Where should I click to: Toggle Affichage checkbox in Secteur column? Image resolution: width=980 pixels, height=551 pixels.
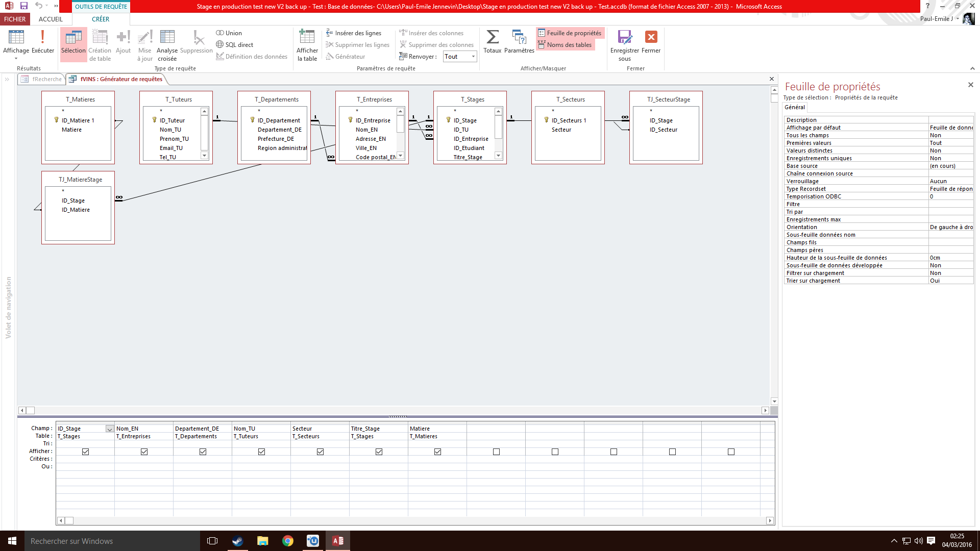click(x=321, y=452)
